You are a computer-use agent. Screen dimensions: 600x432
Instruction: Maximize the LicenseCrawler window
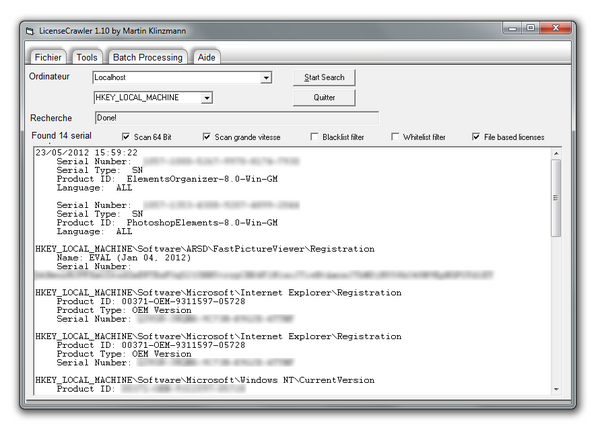pos(530,28)
